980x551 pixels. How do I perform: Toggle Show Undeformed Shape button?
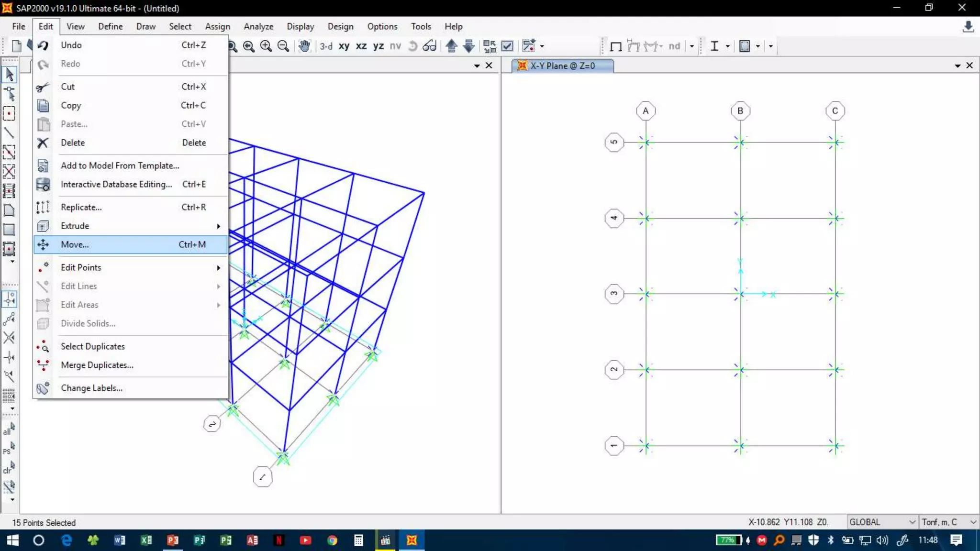[616, 46]
